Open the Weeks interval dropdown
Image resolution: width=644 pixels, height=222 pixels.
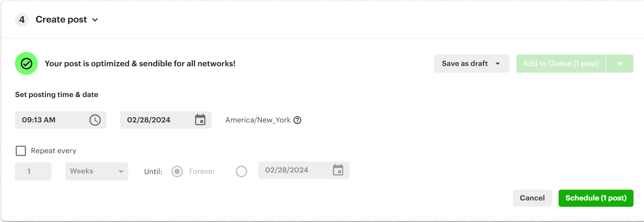[x=97, y=171]
